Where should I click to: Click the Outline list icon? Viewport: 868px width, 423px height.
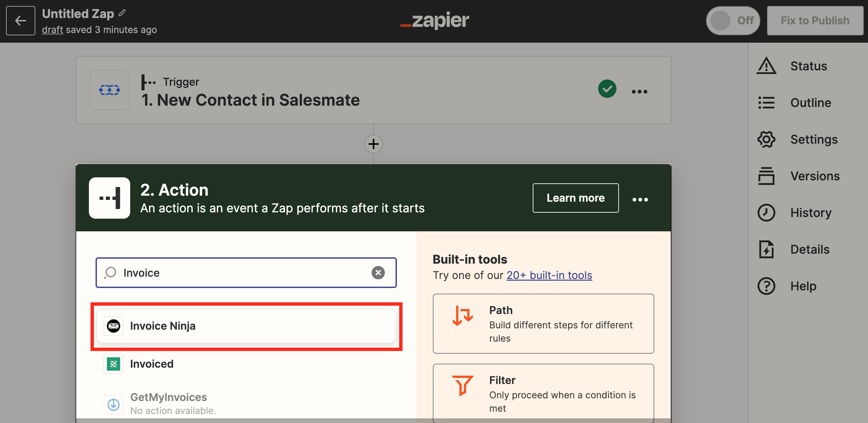click(x=766, y=103)
